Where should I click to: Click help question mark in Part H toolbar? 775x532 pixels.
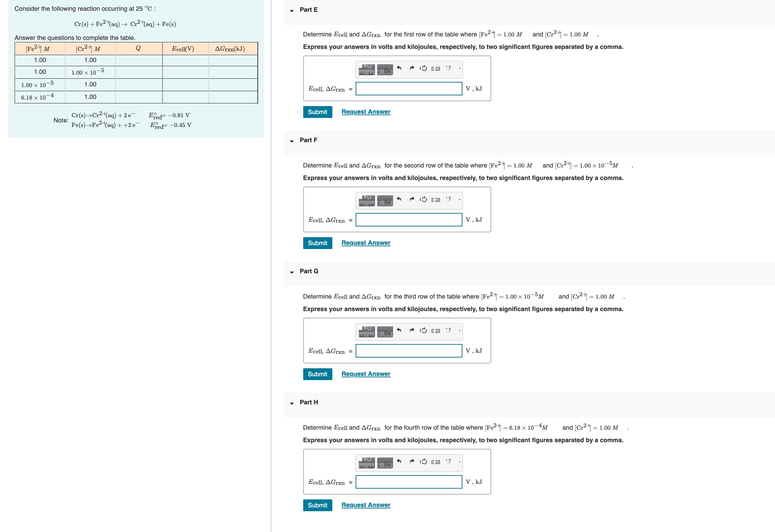[x=449, y=461]
